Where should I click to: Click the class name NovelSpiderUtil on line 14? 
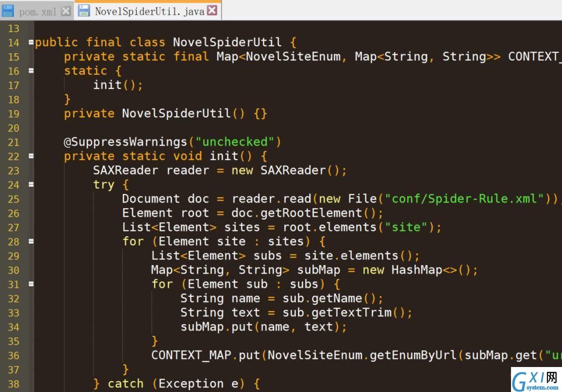coord(227,42)
